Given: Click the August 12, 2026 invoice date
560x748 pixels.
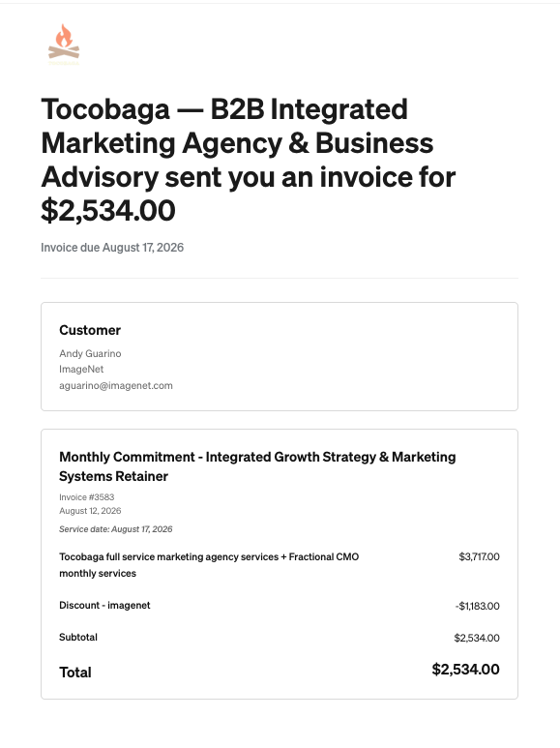Looking at the screenshot, I should tap(90, 511).
